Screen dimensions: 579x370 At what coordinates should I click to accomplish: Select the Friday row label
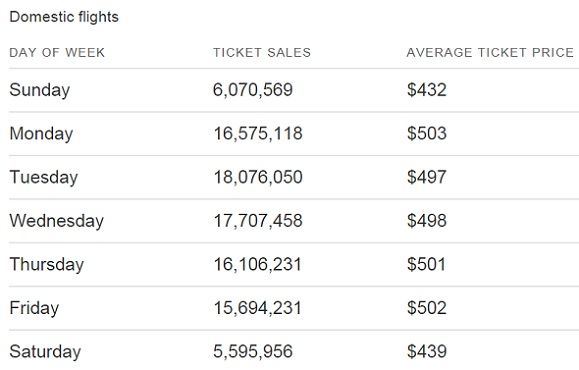click(x=34, y=308)
